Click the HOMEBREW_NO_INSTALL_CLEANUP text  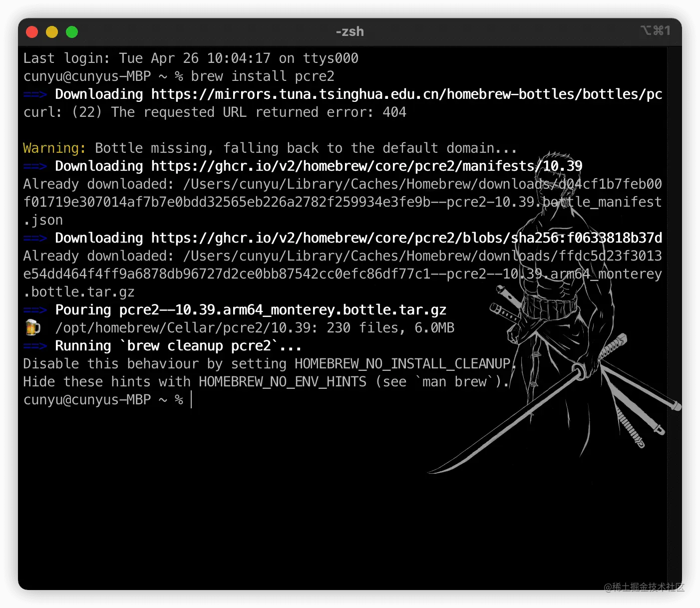[402, 364]
